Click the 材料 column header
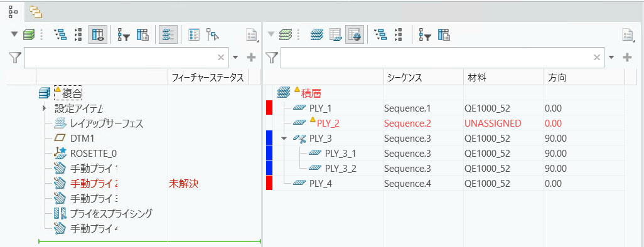 click(x=503, y=78)
